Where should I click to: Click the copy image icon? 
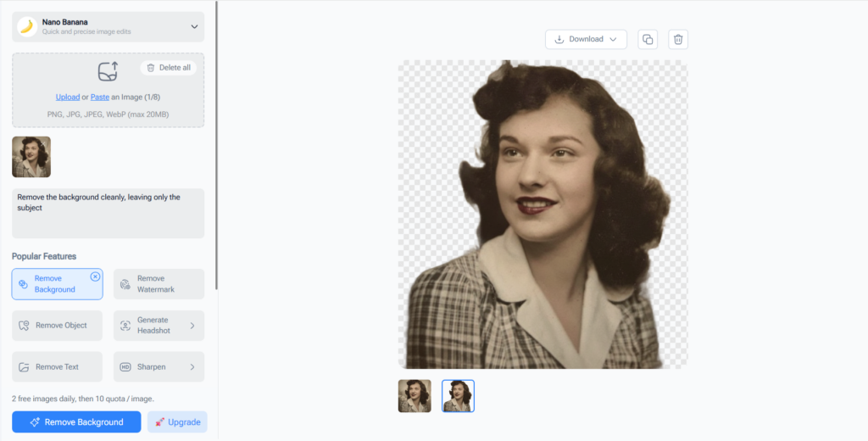(648, 39)
